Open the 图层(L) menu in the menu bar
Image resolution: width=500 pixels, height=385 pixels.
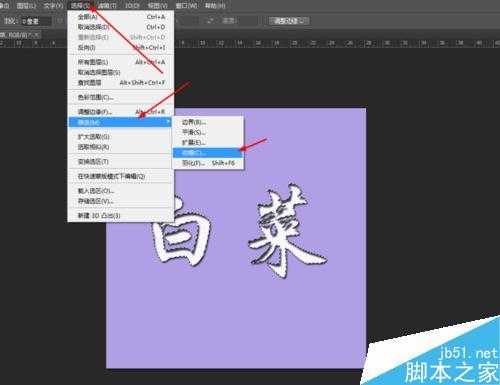pos(26,6)
